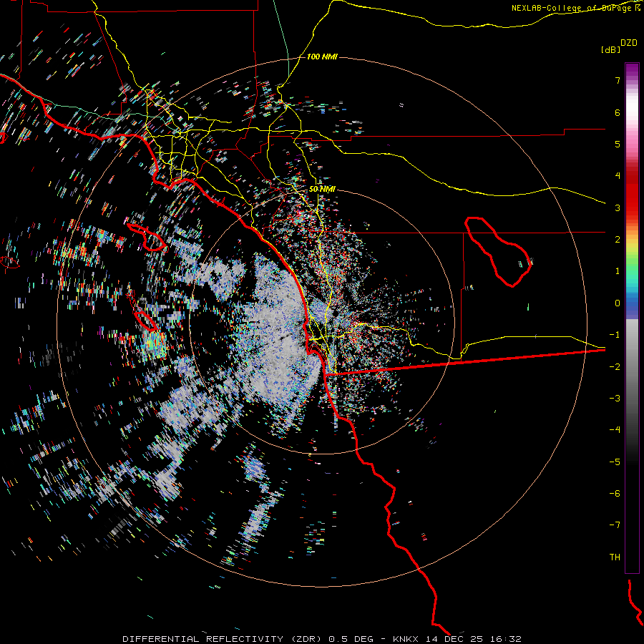The height and width of the screenshot is (644, 644).
Task: Click the color scale value 4
Action: (618, 176)
